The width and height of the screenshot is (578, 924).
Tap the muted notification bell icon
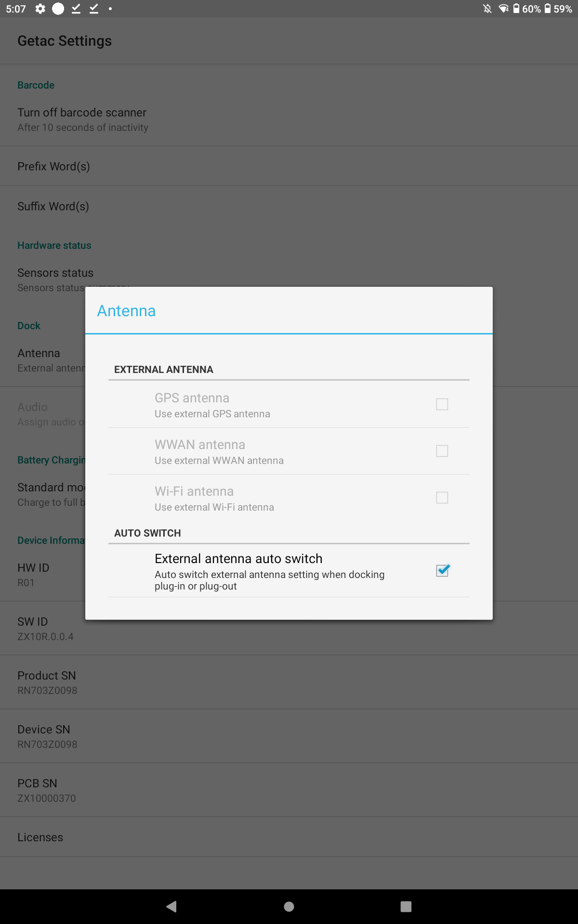[487, 9]
